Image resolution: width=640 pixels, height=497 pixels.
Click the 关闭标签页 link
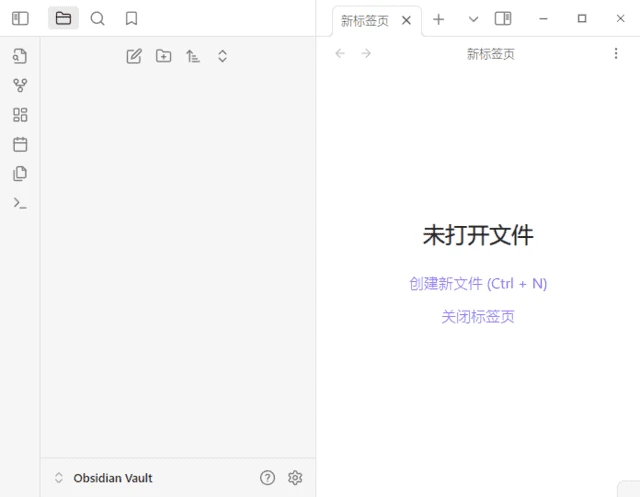pos(478,317)
